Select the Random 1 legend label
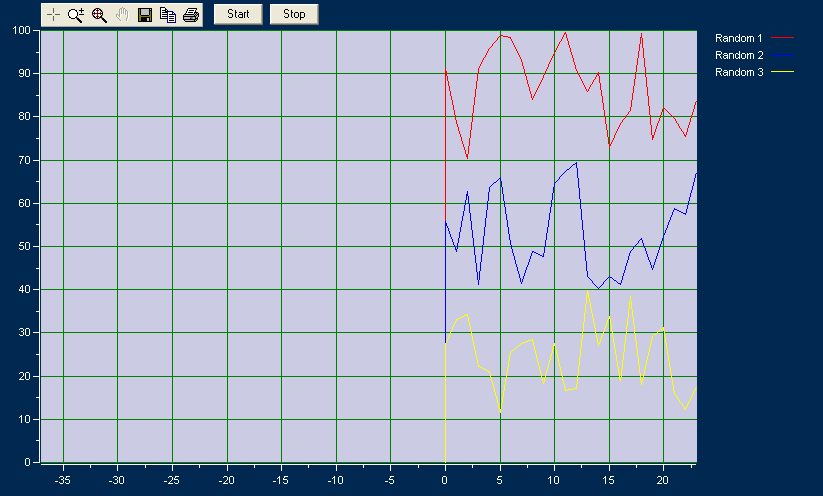This screenshot has width=823, height=496. coord(739,38)
